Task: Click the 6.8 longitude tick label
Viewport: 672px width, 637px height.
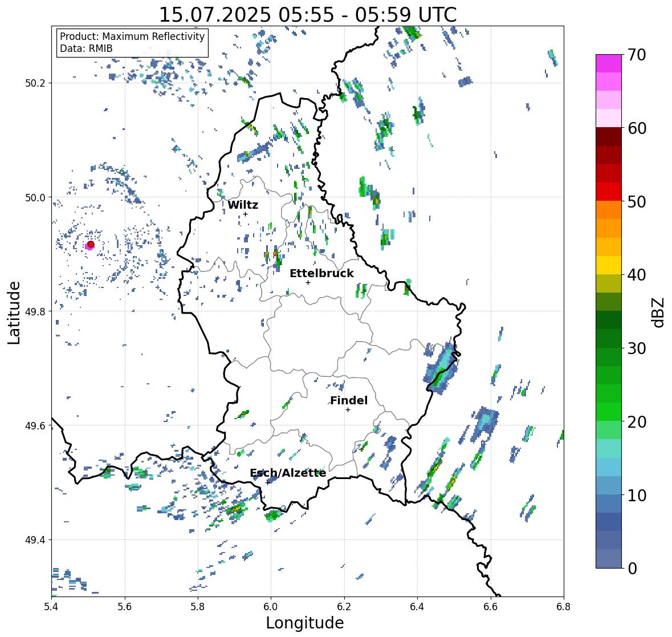Action: click(564, 607)
